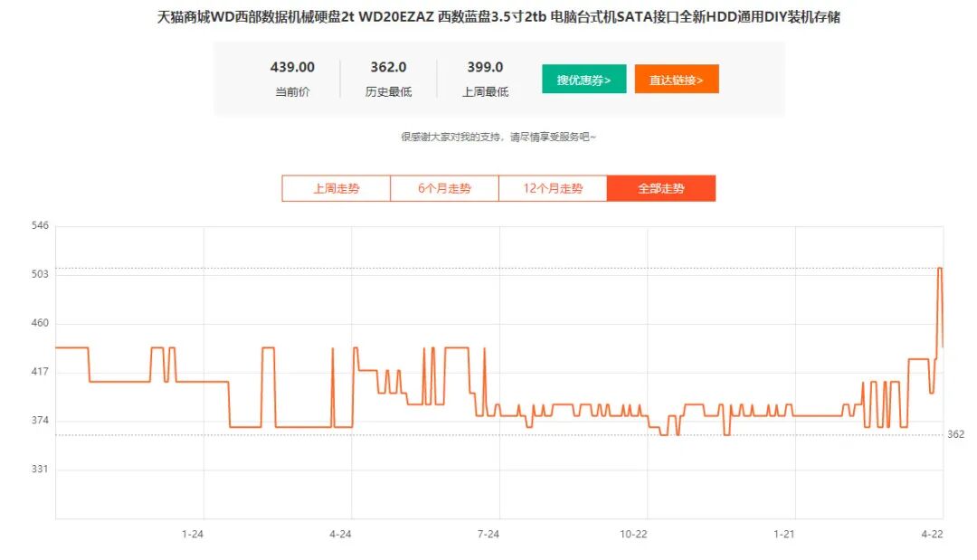The height and width of the screenshot is (560, 977).
Task: Click the 374 y-axis label
Action: pos(40,420)
